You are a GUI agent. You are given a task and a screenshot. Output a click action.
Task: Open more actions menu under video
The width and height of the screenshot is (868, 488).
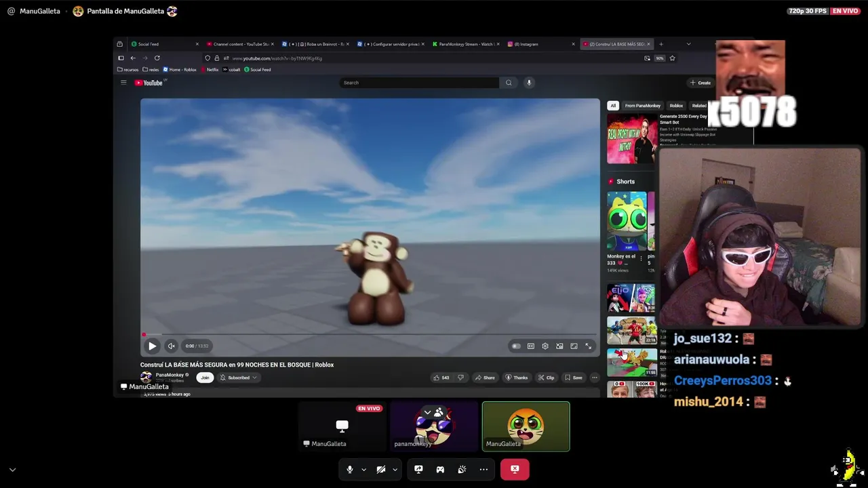point(595,378)
